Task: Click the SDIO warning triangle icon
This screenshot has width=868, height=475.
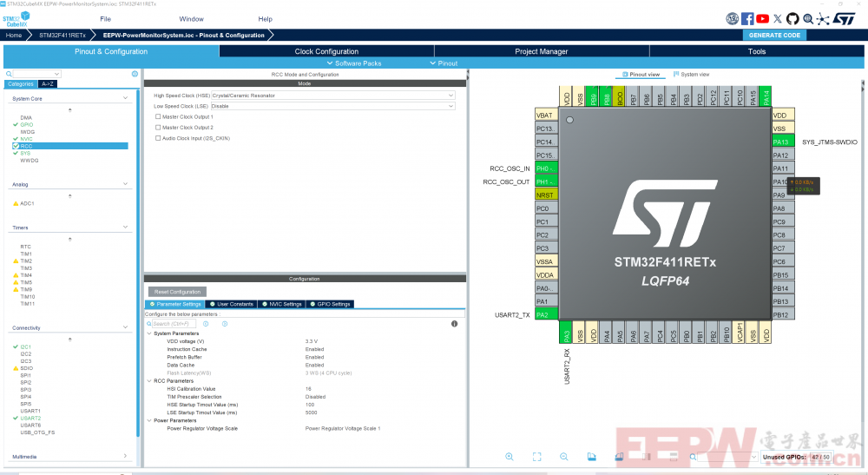Action: (16, 368)
